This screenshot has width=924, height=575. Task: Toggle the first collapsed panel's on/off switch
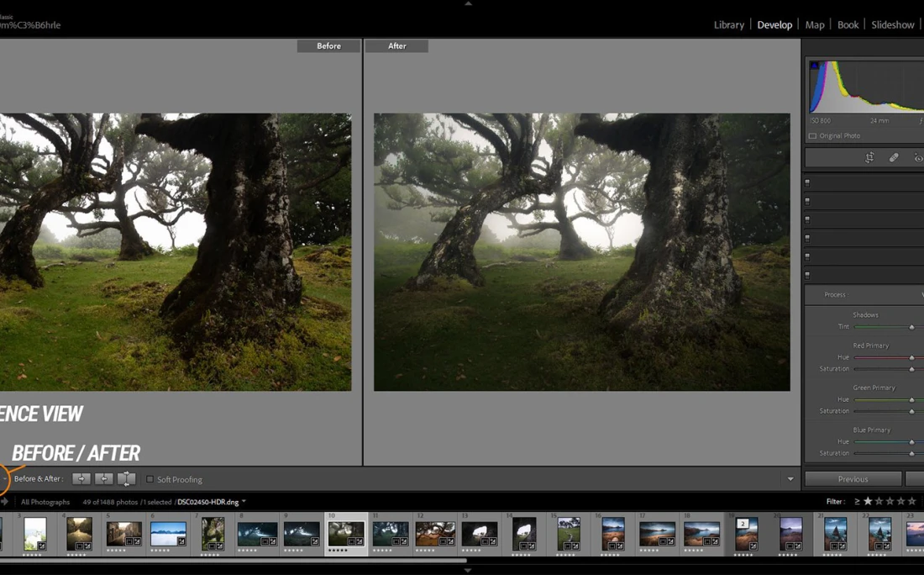click(x=808, y=182)
